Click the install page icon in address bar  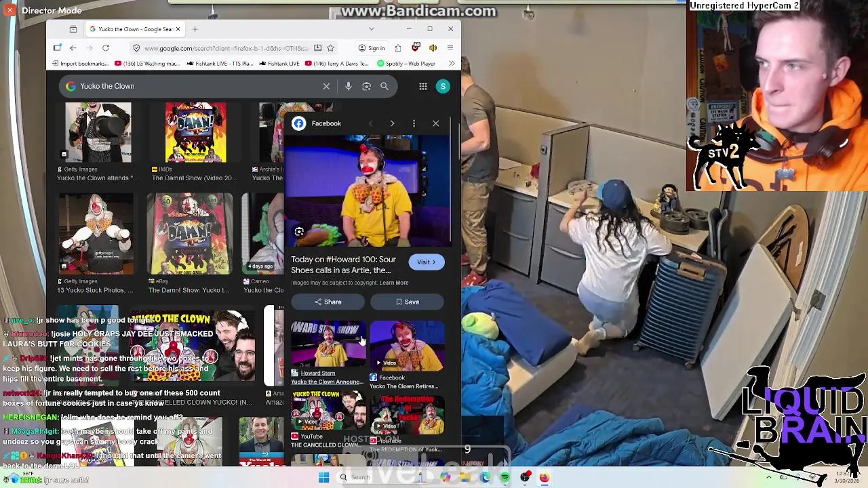(317, 48)
